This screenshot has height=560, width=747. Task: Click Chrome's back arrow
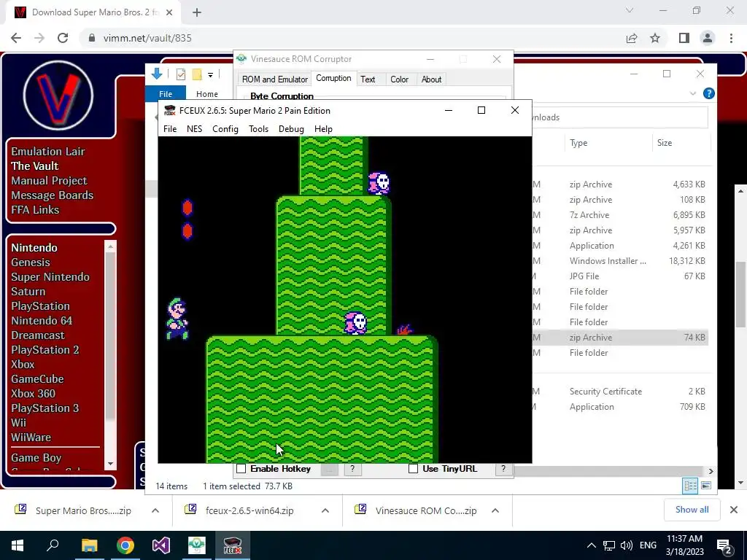(x=16, y=38)
